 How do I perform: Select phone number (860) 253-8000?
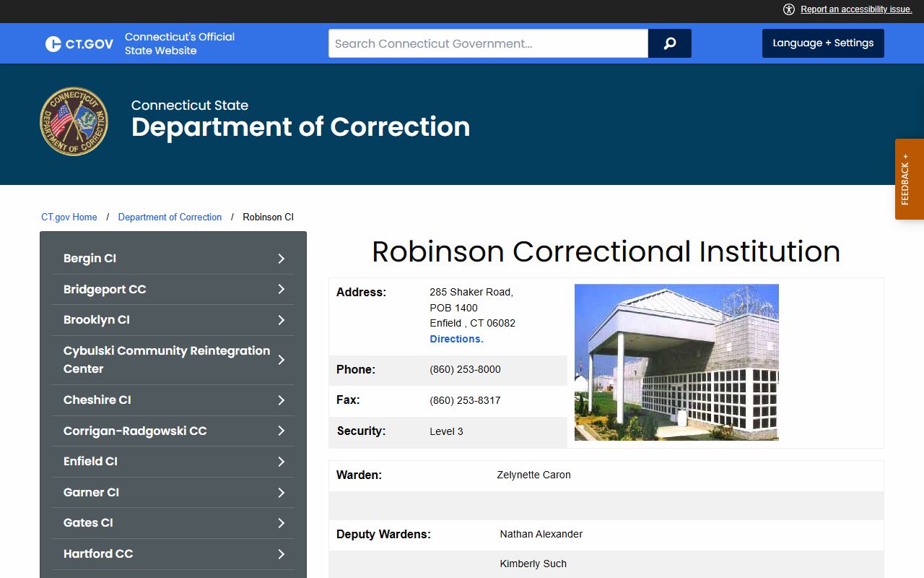465,369
